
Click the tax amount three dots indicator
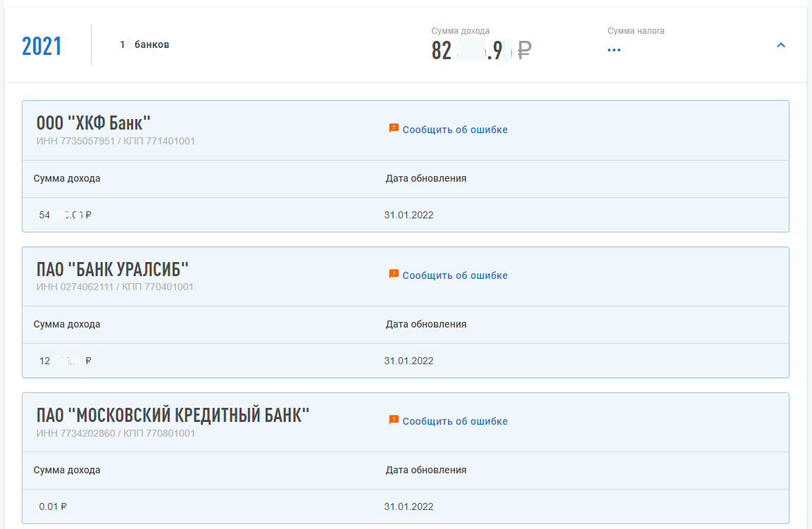[x=613, y=50]
